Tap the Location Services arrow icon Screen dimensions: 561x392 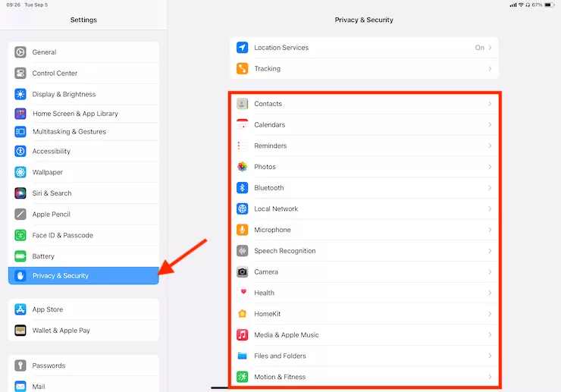coord(243,47)
